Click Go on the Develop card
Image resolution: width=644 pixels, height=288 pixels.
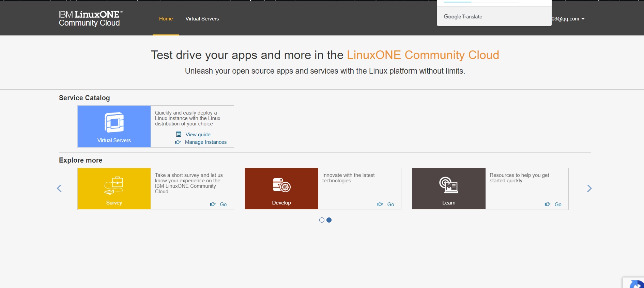click(390, 204)
